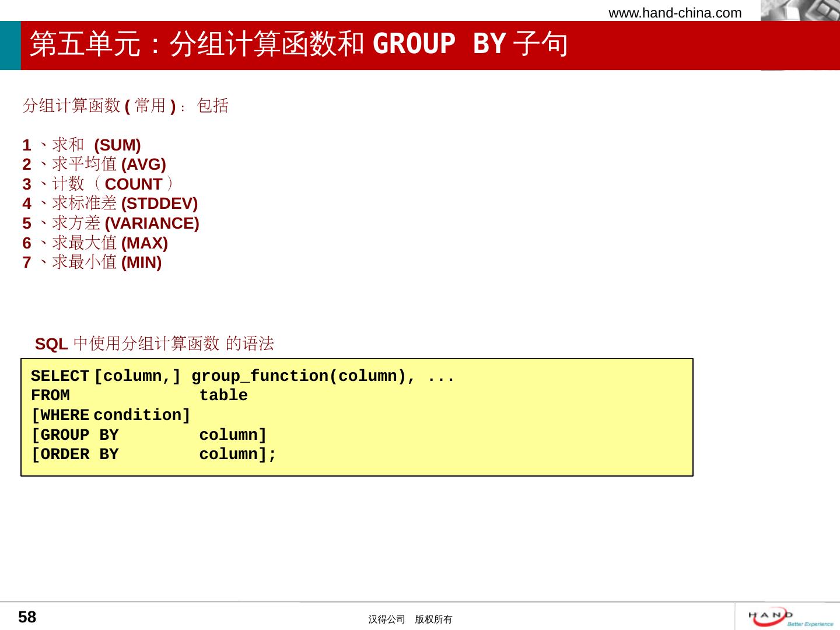Select the line '5、求方差 (VARIANCE)'

111,223
